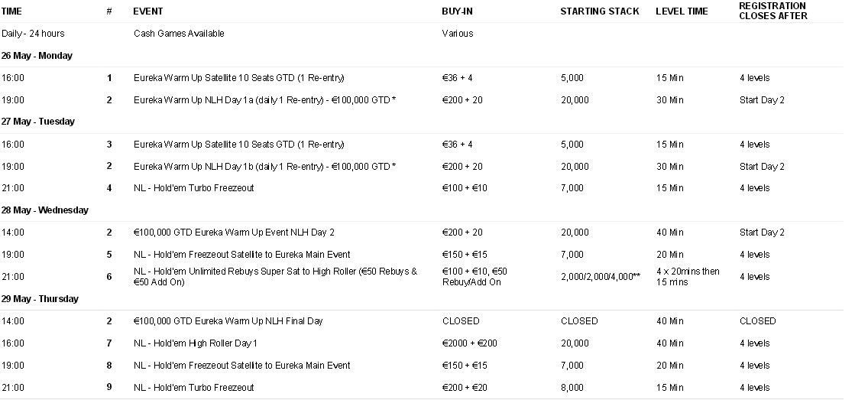868x400 pixels.
Task: Select the 29 May - Thursday date heading
Action: pyautogui.click(x=40, y=298)
